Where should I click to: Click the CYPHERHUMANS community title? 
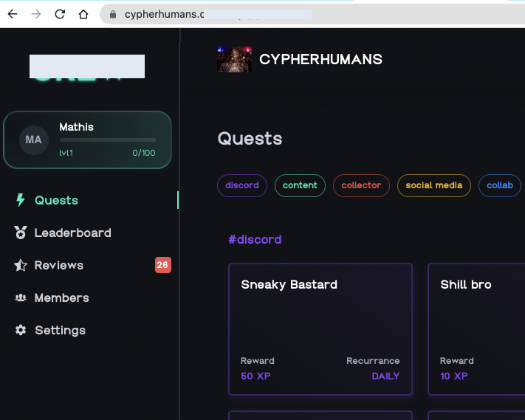point(320,60)
